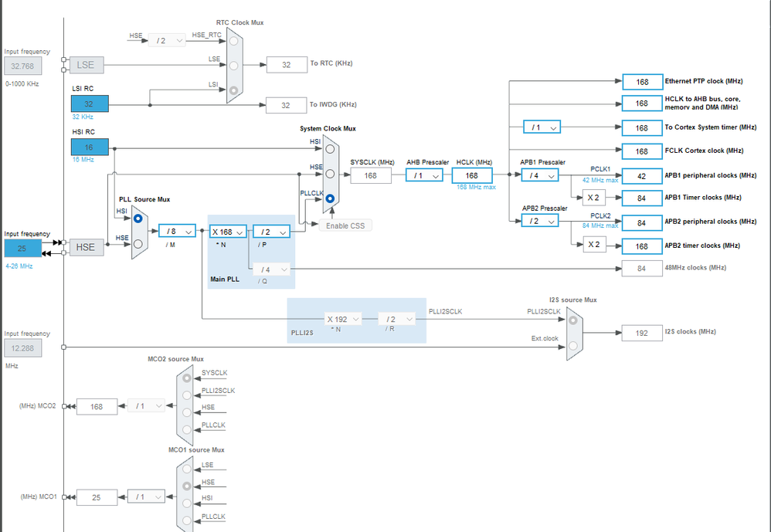Click the HSE oscillator block

[x=87, y=247]
